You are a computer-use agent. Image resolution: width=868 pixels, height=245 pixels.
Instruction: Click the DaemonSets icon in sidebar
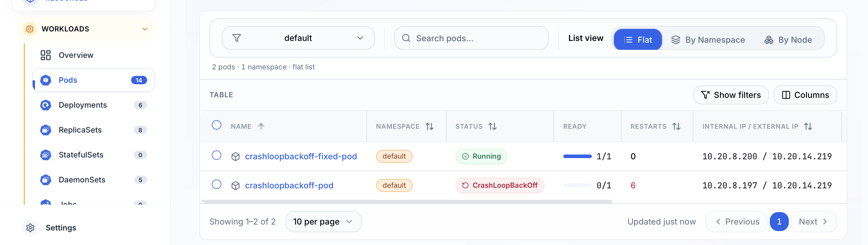click(x=45, y=180)
